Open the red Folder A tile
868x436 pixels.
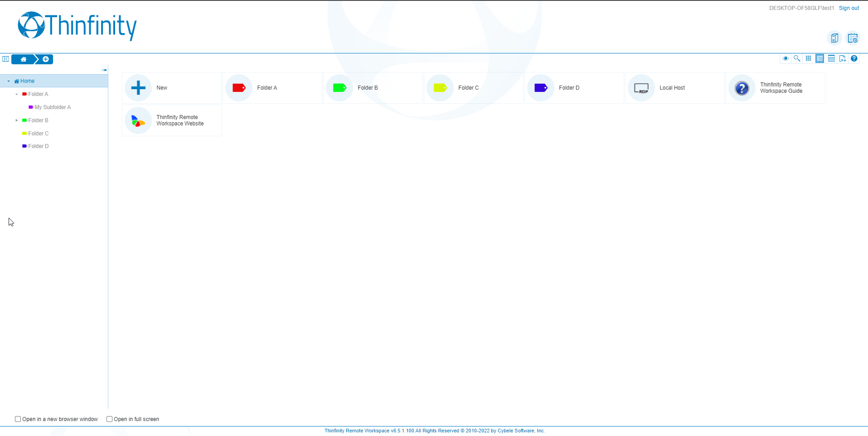tap(272, 88)
